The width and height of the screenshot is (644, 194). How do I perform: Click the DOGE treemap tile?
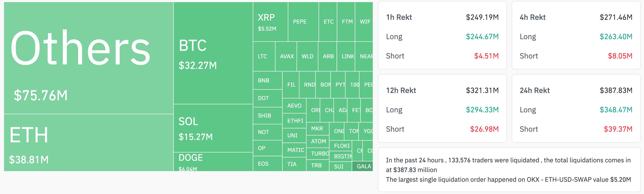coord(213,161)
